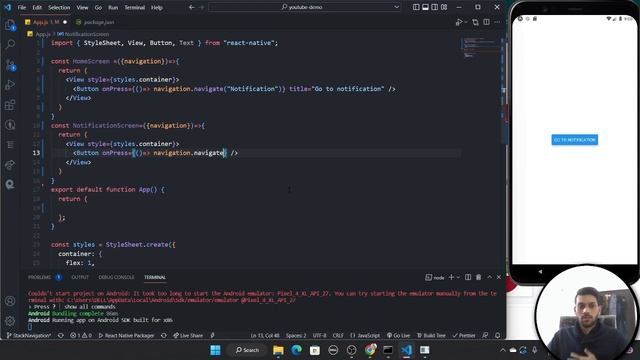Switch to the Output panel tab
Screen dimensions: 640x360
tap(80, 277)
